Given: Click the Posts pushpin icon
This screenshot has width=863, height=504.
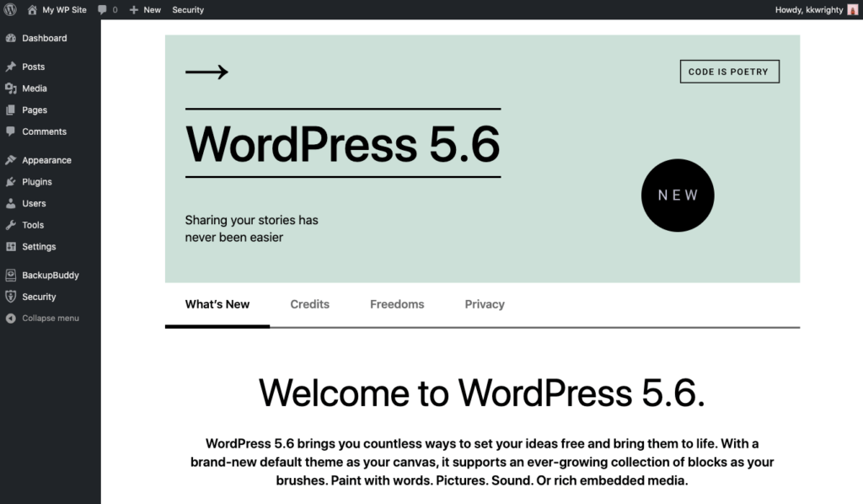Looking at the screenshot, I should click(x=10, y=67).
